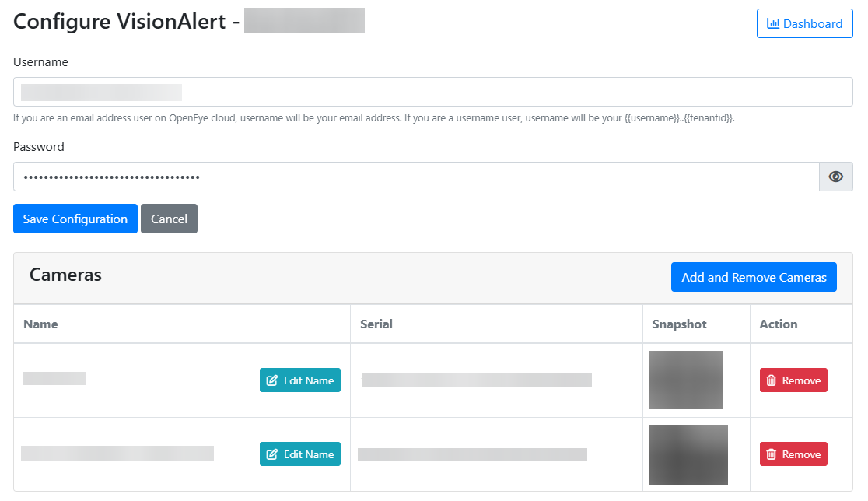868x501 pixels.
Task: Click trash icon to remove second camera
Action: pos(772,454)
